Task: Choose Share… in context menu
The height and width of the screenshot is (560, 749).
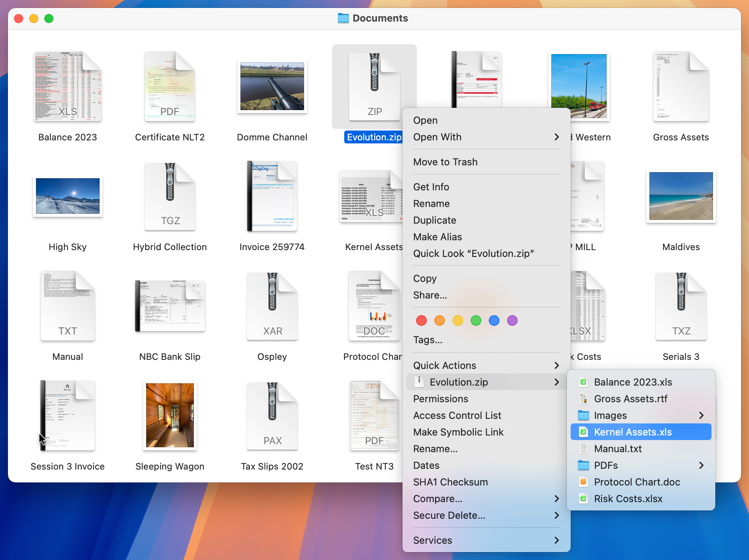Action: click(487, 295)
